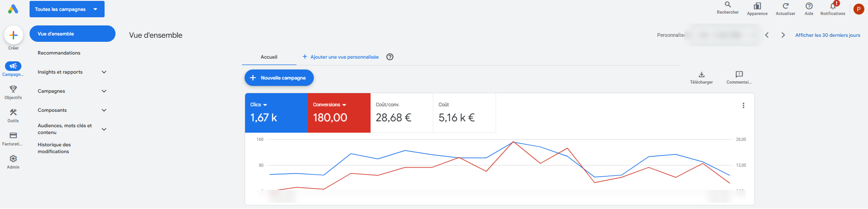Click the Google Ads logo
Screen dimensions: 868x209
point(13,9)
